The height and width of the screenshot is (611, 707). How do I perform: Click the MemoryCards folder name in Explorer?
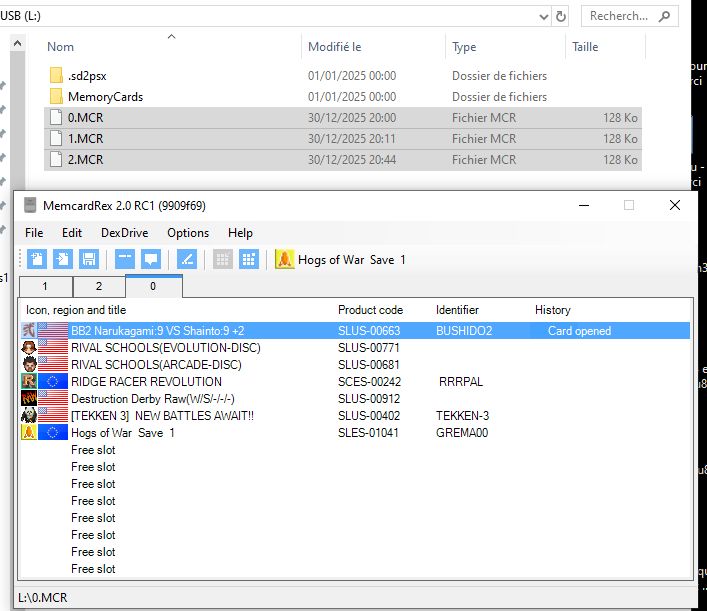[106, 96]
